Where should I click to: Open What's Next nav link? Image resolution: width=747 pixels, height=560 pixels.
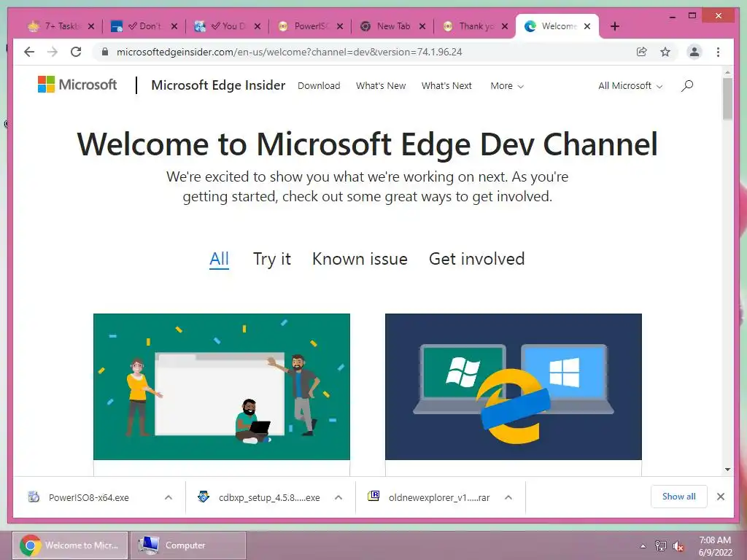click(x=446, y=86)
